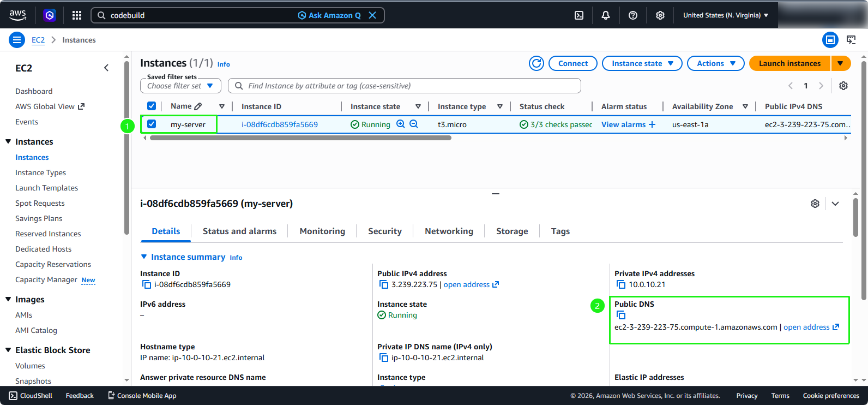Switch to the Status and alarms tab
This screenshot has height=405, width=868.
(240, 231)
